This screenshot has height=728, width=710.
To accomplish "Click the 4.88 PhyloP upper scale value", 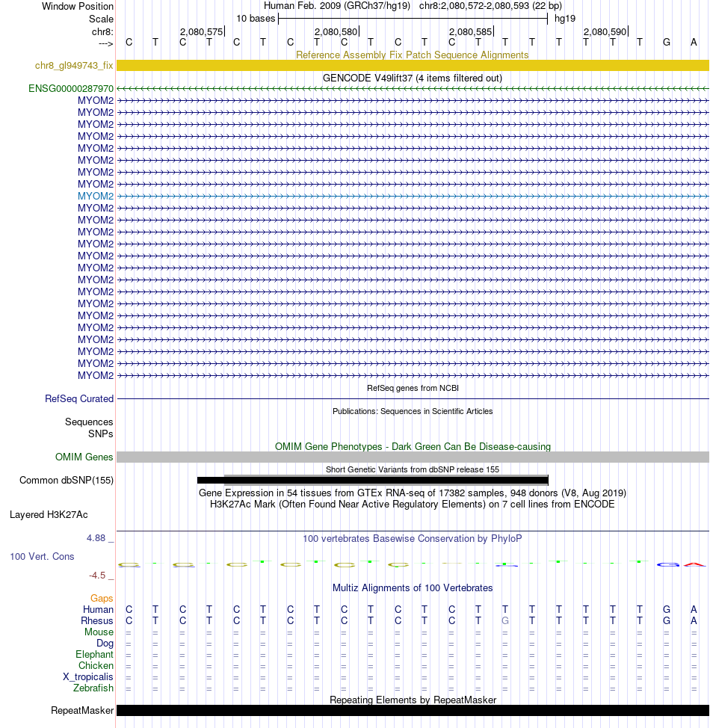I will (x=96, y=537).
